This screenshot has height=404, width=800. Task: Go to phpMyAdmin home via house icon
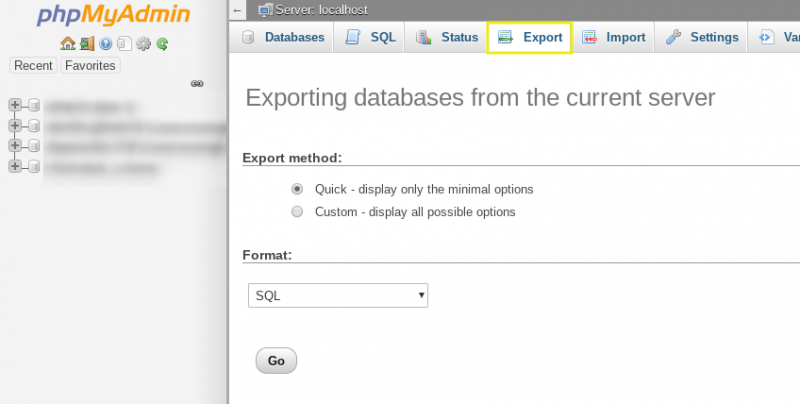67,44
